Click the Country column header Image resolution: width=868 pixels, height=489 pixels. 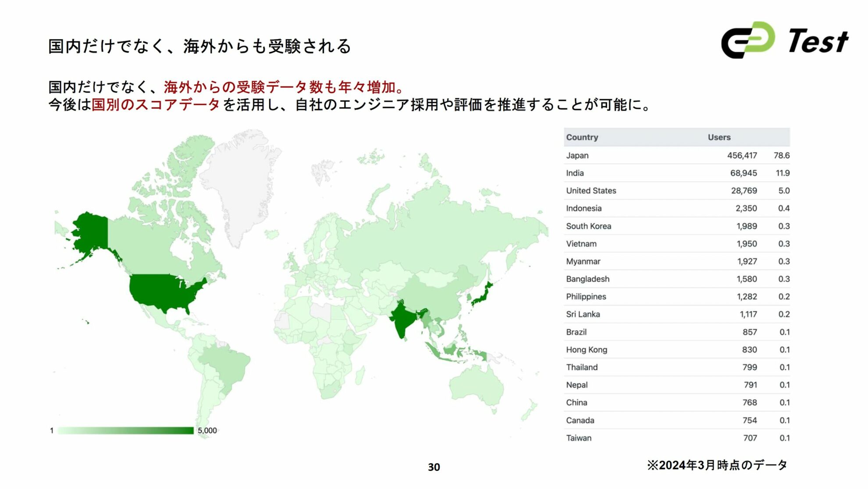[582, 137]
